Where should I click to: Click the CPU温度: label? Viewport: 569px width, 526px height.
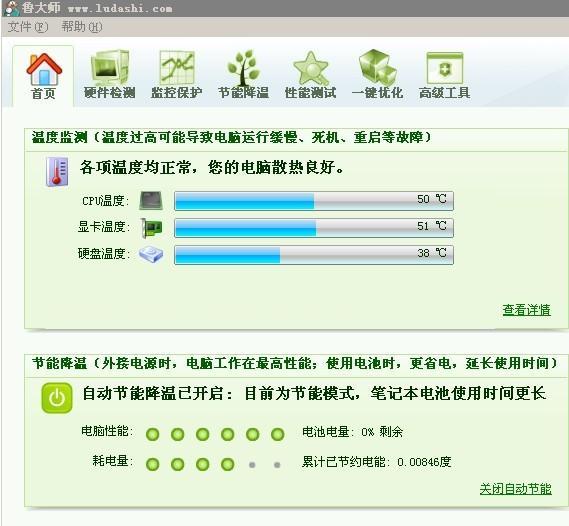click(x=106, y=201)
